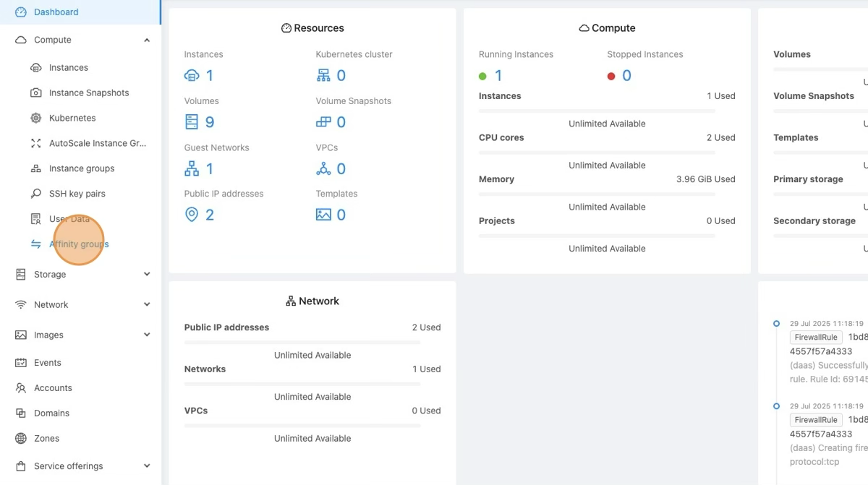Click the Running Instances count link

pyautogui.click(x=498, y=76)
